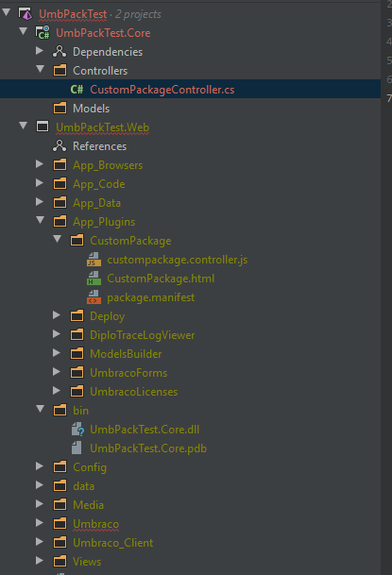Expand the Deploy folder arrow
Image resolution: width=392 pixels, height=575 pixels.
57,315
